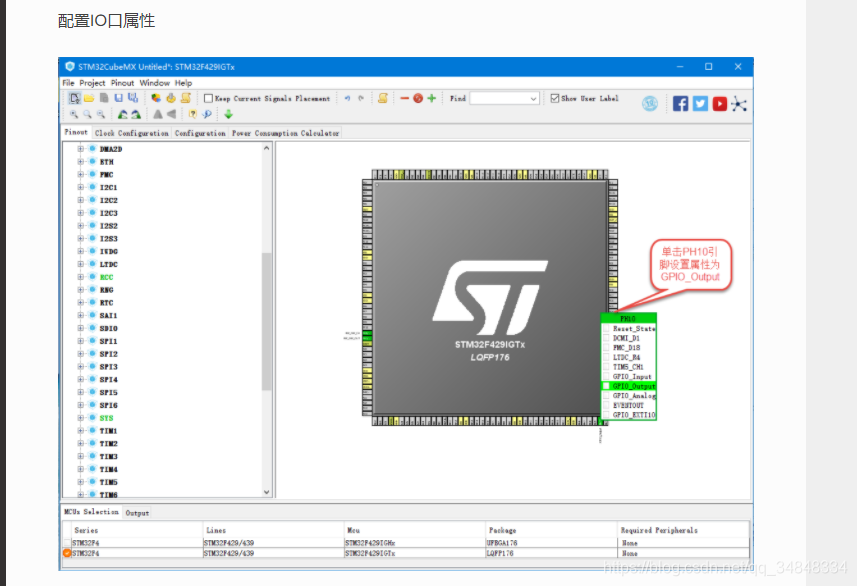857x586 pixels.
Task: Select the LQFP176 package row
Action: click(x=406, y=553)
